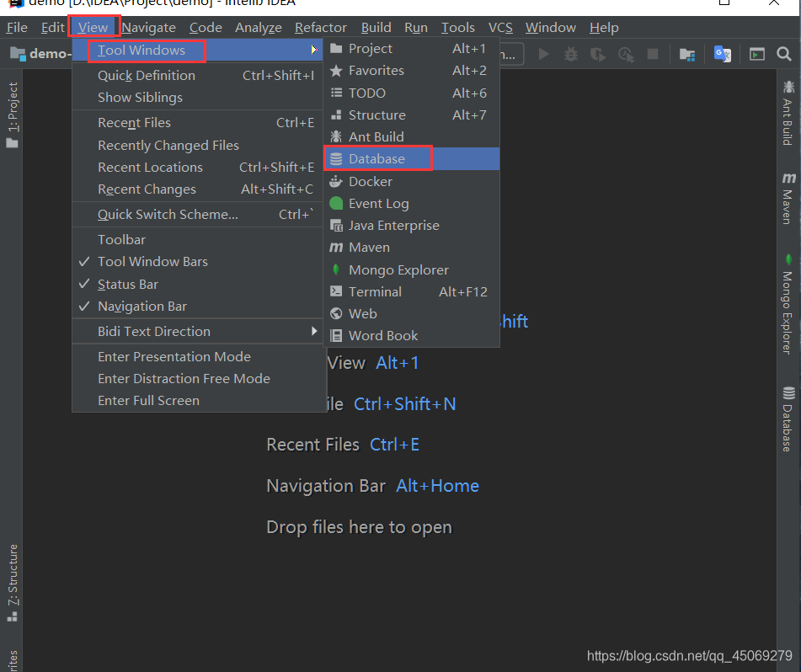Expand Bidi Text Direction submenu
Image resolution: width=801 pixels, height=672 pixels.
click(x=198, y=332)
